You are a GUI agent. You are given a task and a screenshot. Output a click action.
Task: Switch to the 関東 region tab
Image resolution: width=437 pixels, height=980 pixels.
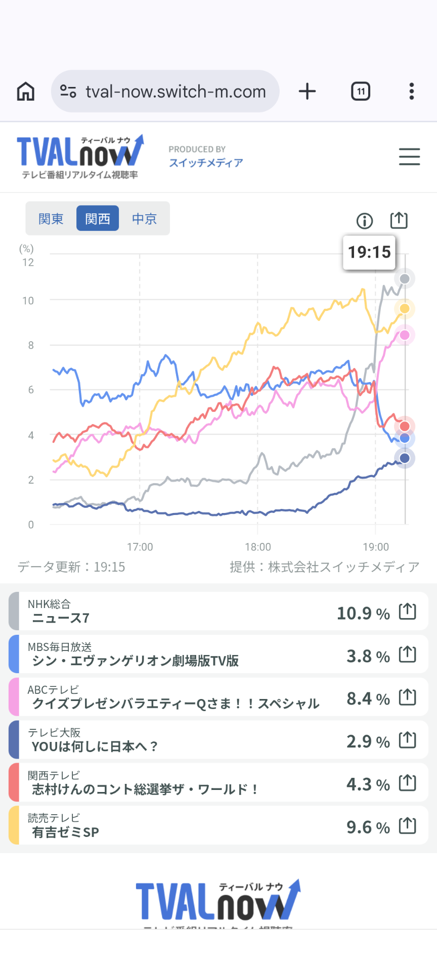[51, 219]
